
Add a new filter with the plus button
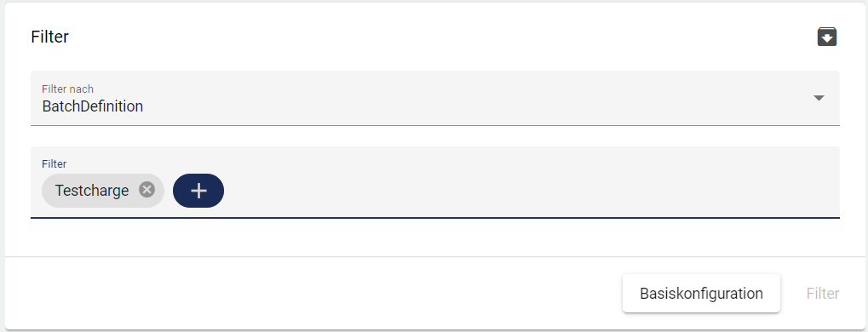198,191
